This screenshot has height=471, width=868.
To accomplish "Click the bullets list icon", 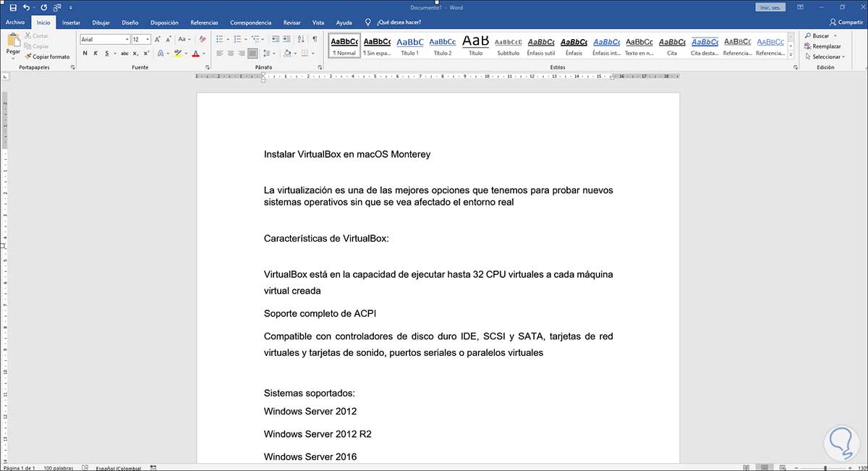I will click(x=220, y=39).
